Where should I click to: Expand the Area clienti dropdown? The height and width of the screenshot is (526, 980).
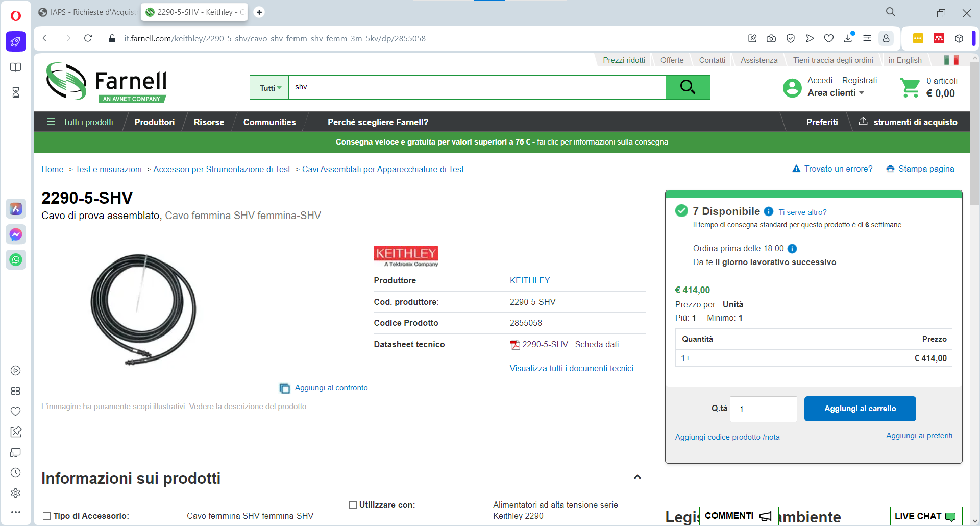click(x=836, y=93)
